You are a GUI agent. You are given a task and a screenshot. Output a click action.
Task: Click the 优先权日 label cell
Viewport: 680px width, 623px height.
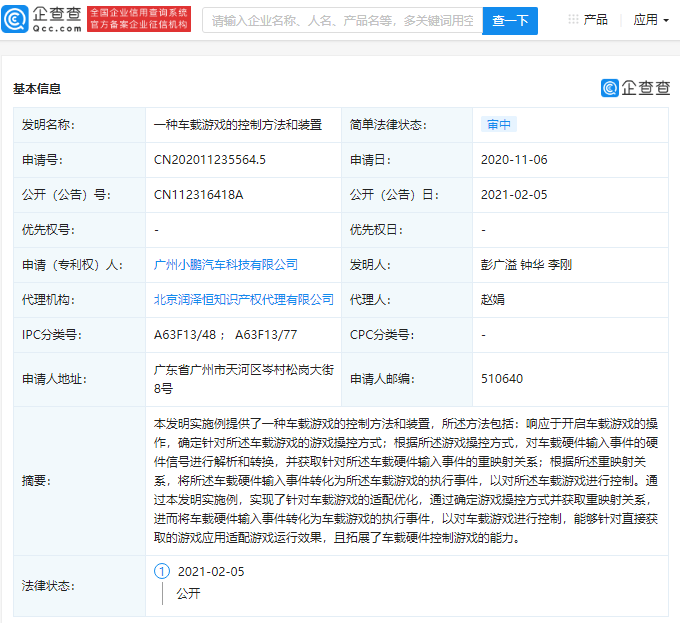(407, 229)
